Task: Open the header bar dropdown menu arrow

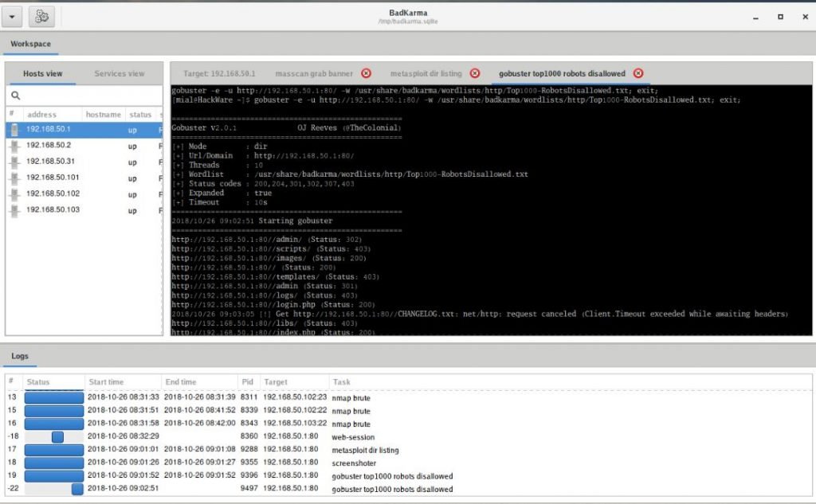Action: click(x=12, y=17)
